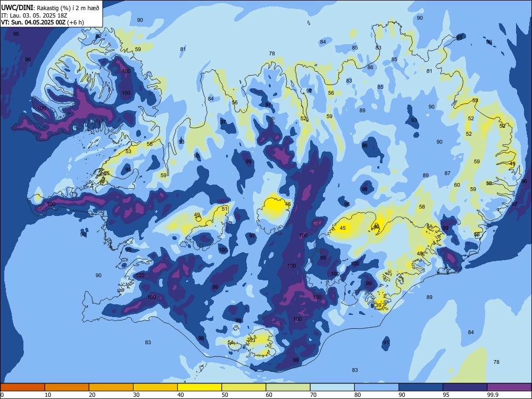
Task: Click the humidity value '87' in the east
Action: point(447,173)
